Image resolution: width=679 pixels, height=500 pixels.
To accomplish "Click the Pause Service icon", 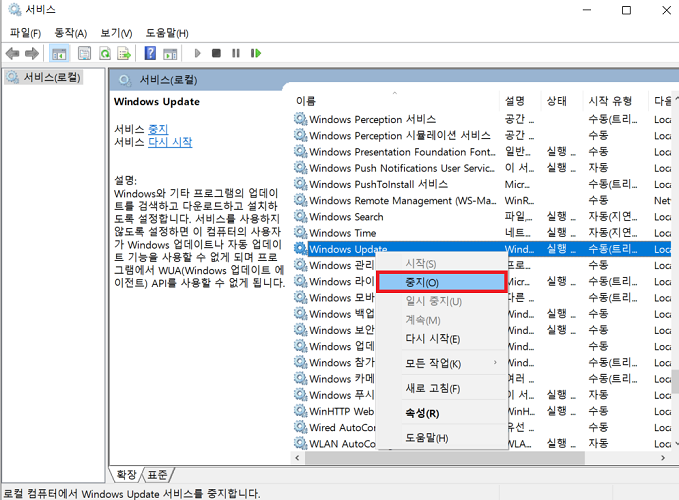I will coord(236,53).
